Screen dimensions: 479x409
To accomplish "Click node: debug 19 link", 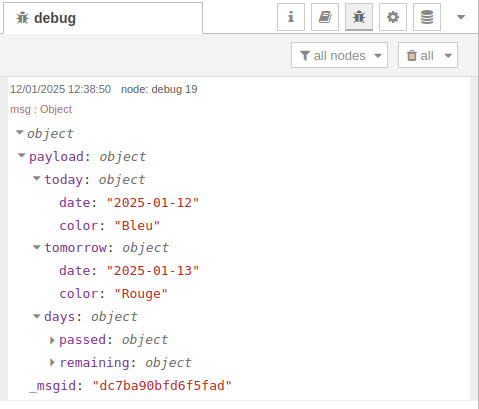I will point(159,89).
